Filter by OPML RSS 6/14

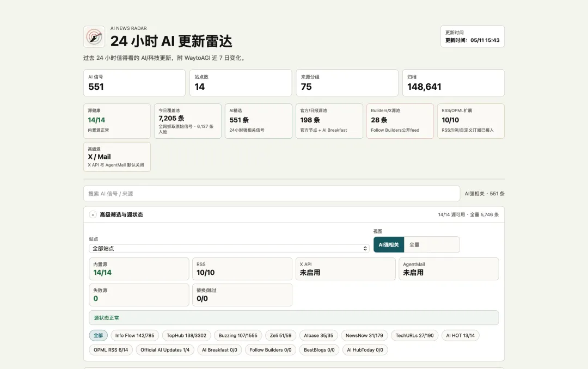pyautogui.click(x=111, y=350)
